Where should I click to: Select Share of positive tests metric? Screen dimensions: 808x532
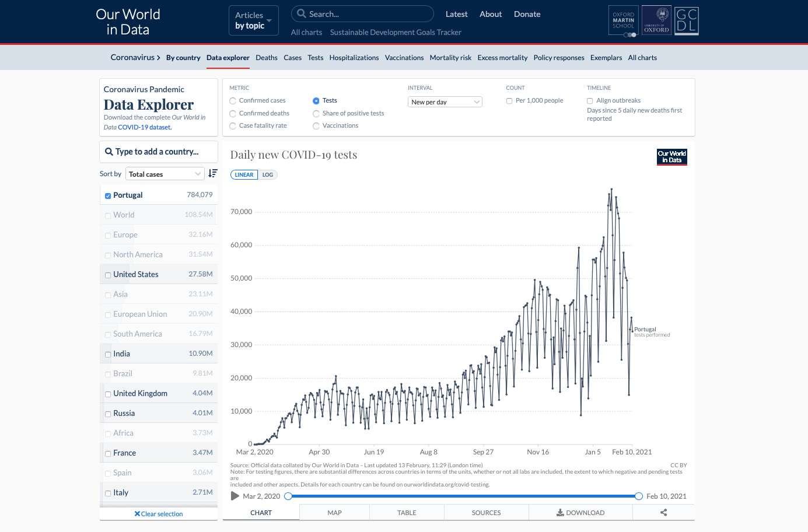pyautogui.click(x=316, y=114)
